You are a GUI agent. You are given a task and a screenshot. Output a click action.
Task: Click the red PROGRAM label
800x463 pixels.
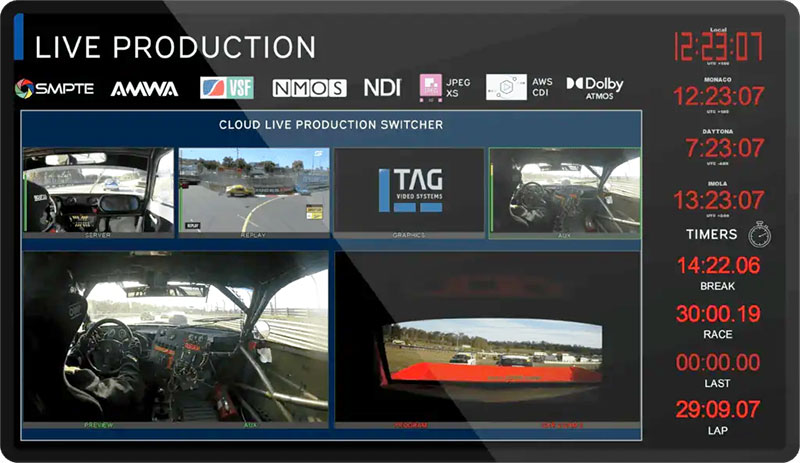(410, 425)
